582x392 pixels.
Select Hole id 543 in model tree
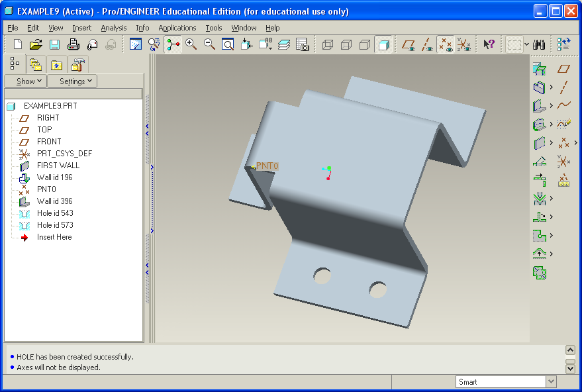pyautogui.click(x=55, y=213)
